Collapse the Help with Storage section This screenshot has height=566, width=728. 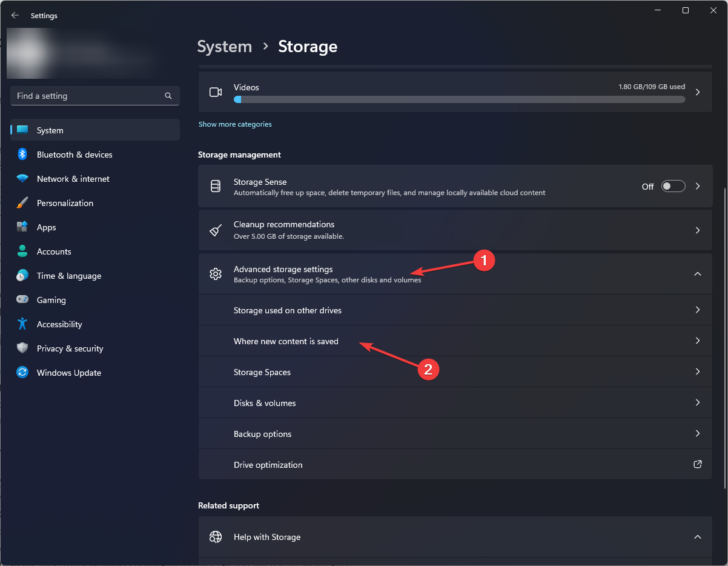(x=697, y=537)
